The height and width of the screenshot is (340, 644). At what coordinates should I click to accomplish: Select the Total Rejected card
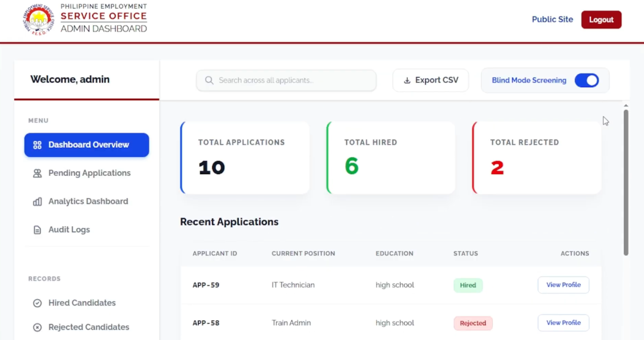537,158
